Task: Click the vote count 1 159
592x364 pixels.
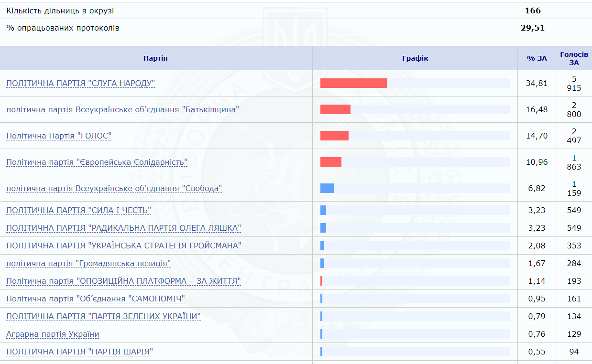Action: (574, 189)
